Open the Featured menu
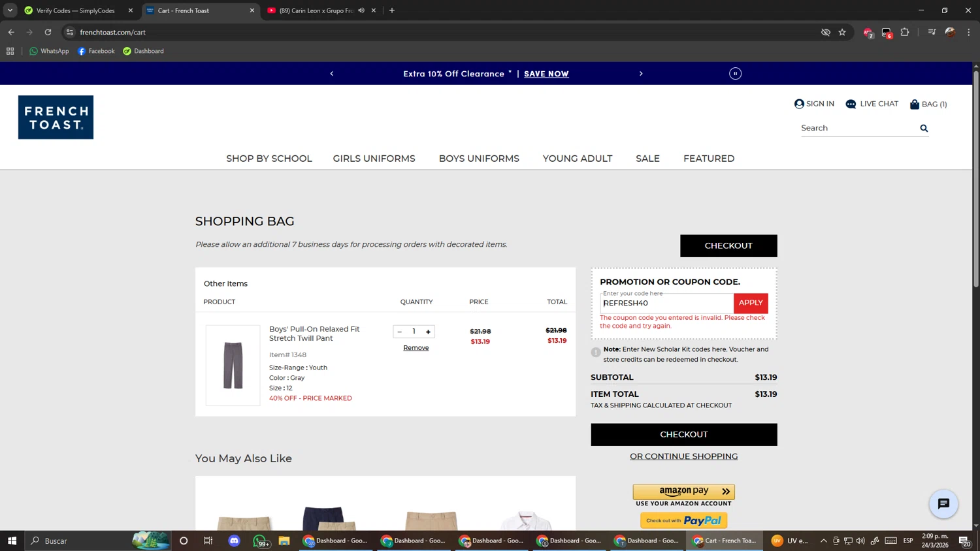This screenshot has width=980, height=551. (x=709, y=159)
